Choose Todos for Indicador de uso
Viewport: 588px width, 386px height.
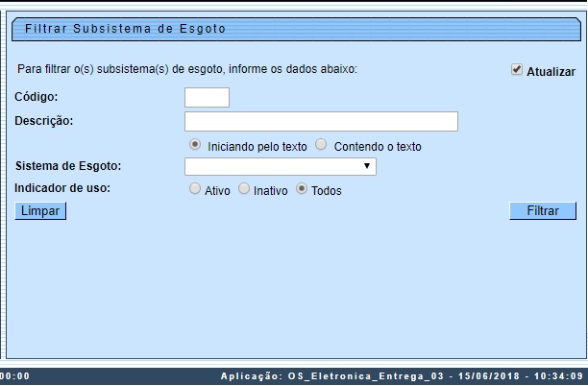click(302, 189)
